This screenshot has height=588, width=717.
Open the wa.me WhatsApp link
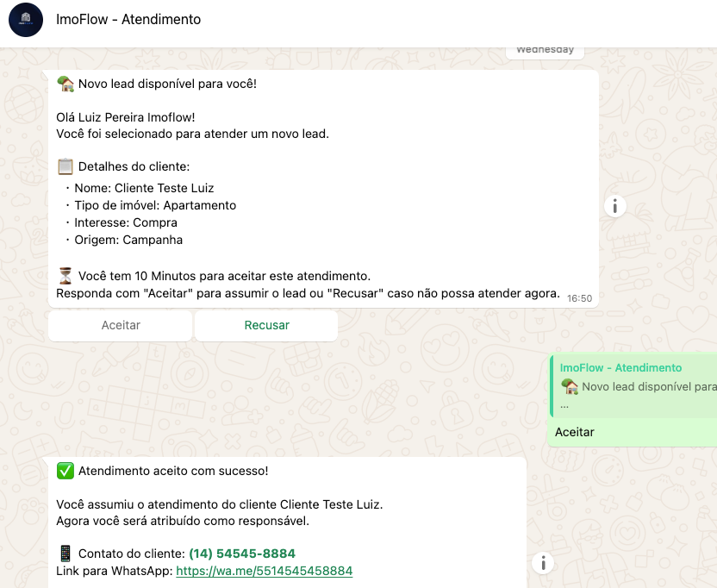tap(264, 571)
